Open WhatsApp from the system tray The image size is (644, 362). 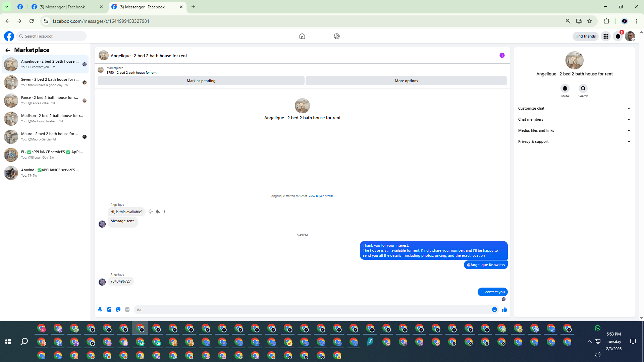(597, 328)
